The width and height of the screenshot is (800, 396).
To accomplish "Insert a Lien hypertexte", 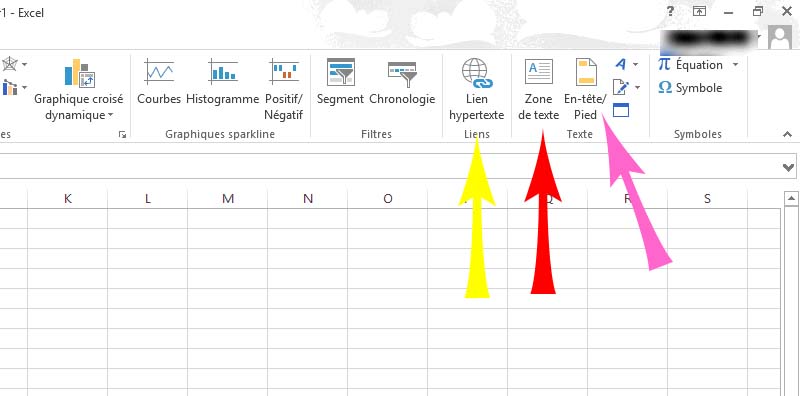I will [476, 89].
